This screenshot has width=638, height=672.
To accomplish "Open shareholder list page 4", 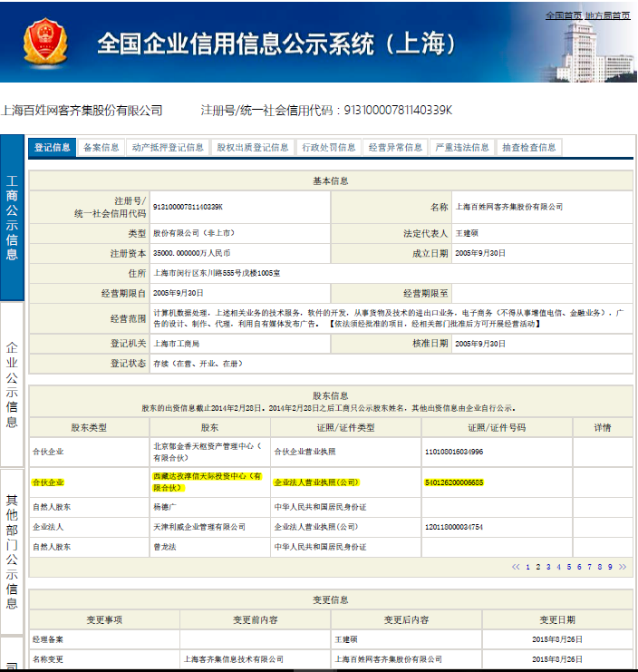I will point(559,567).
